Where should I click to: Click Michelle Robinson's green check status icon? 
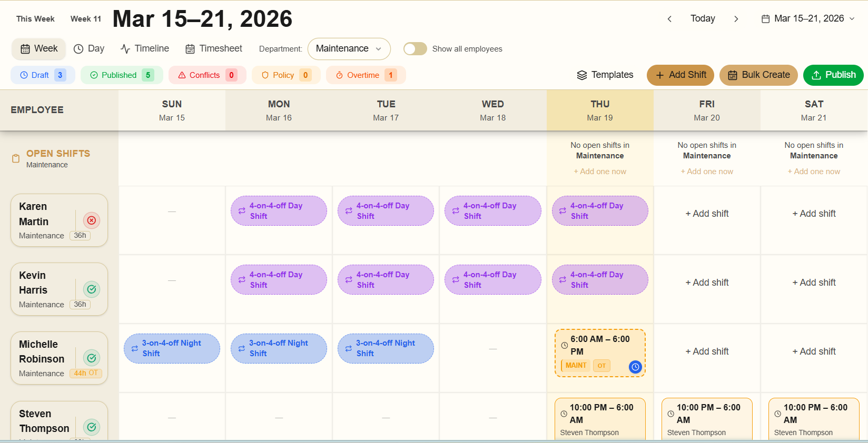pyautogui.click(x=92, y=358)
